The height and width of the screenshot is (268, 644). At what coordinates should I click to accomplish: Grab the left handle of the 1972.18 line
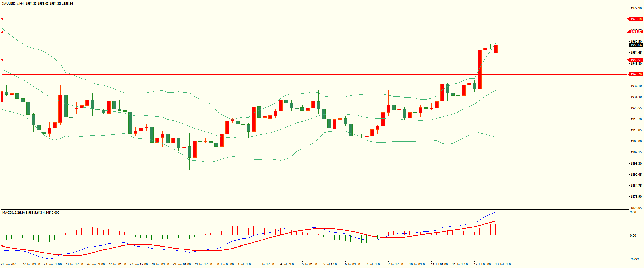[x=2, y=19]
